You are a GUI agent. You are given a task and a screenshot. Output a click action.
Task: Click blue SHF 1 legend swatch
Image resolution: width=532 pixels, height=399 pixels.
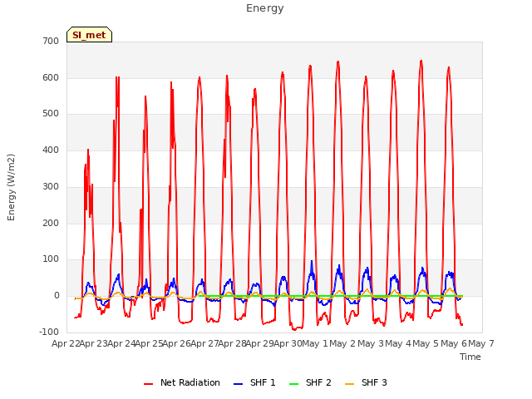coord(239,384)
